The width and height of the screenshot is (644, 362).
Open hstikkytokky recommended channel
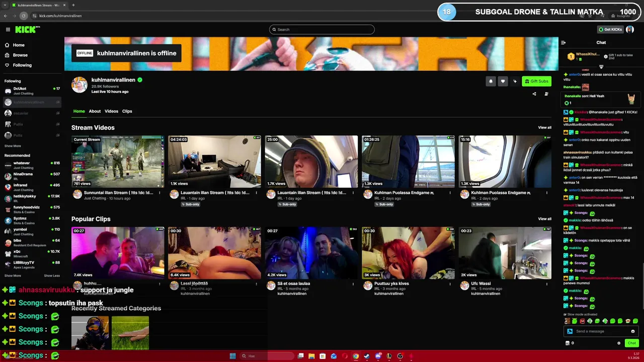click(x=32, y=198)
